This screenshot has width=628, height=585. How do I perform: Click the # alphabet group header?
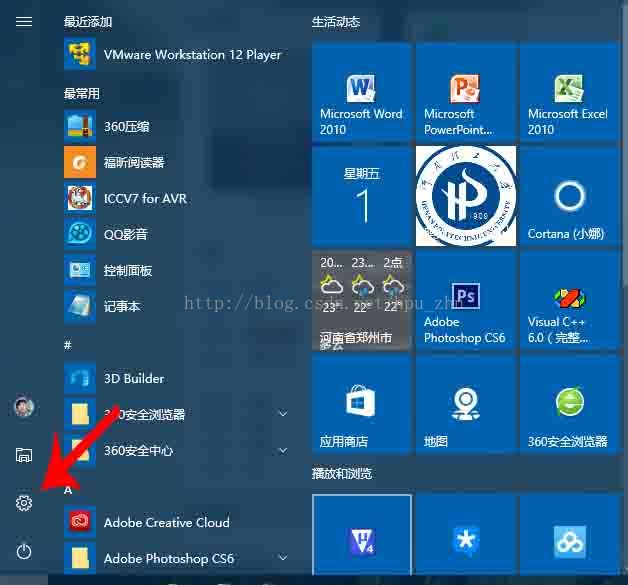point(68,345)
